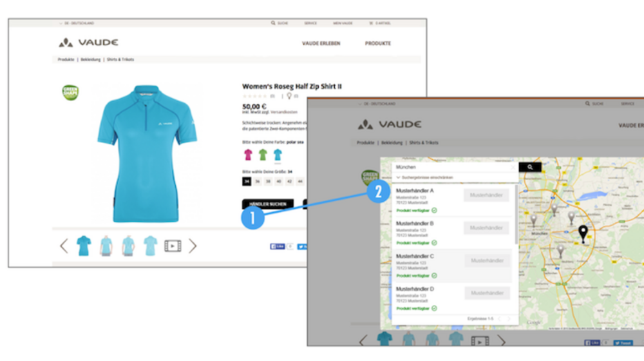Viewport: 644px width, 361px height.
Task: Show next thumbnail on product page gallery
Action: (x=193, y=246)
